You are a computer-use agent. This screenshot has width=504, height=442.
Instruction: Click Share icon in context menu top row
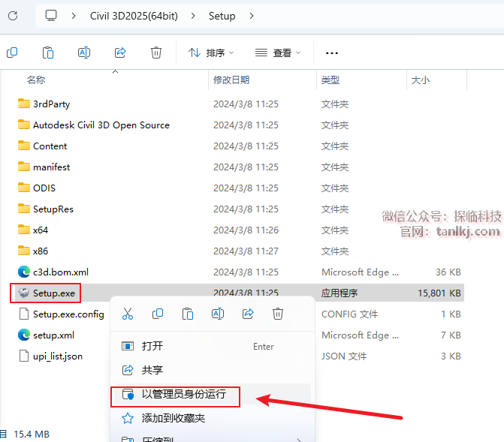click(x=248, y=314)
